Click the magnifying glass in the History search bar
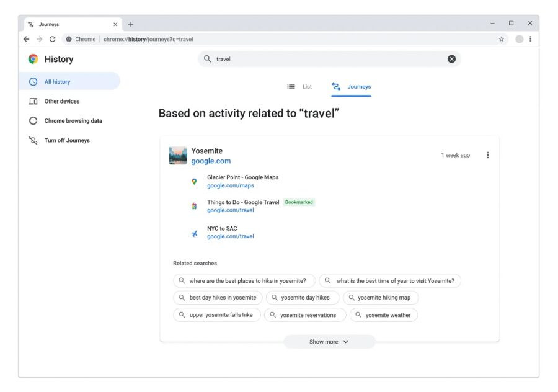 click(206, 58)
